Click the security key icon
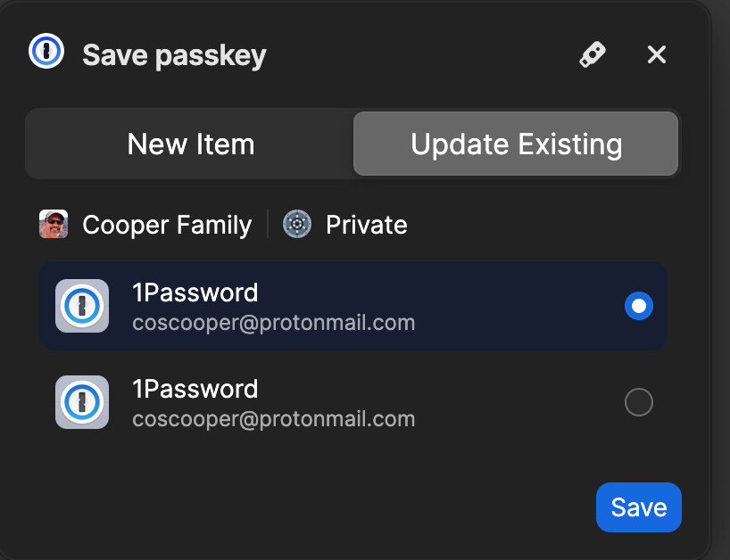This screenshot has height=560, width=730. (592, 54)
